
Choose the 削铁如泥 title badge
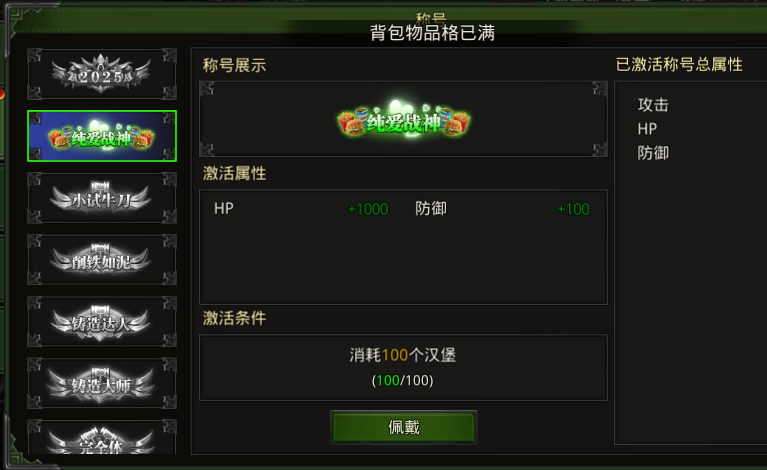click(x=102, y=260)
